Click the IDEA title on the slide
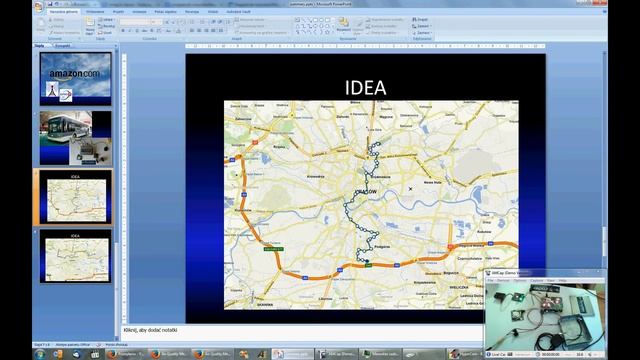The image size is (640, 360). point(365,88)
